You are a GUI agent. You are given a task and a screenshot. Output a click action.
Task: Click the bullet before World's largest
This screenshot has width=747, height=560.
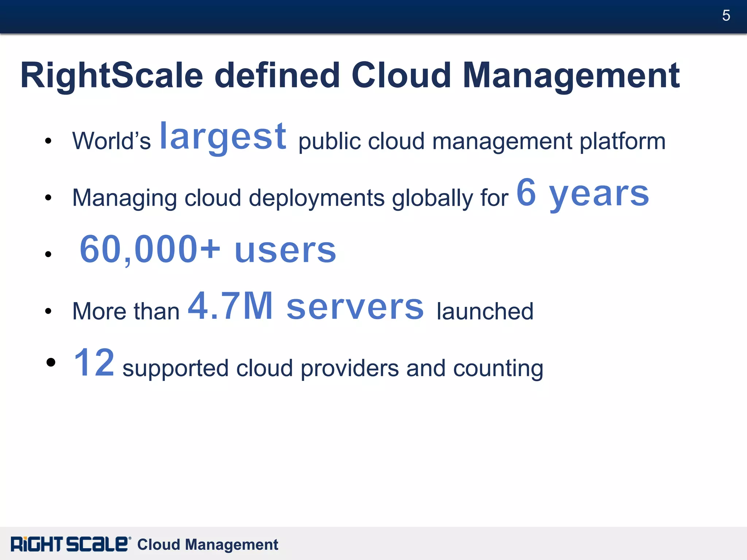coord(48,141)
